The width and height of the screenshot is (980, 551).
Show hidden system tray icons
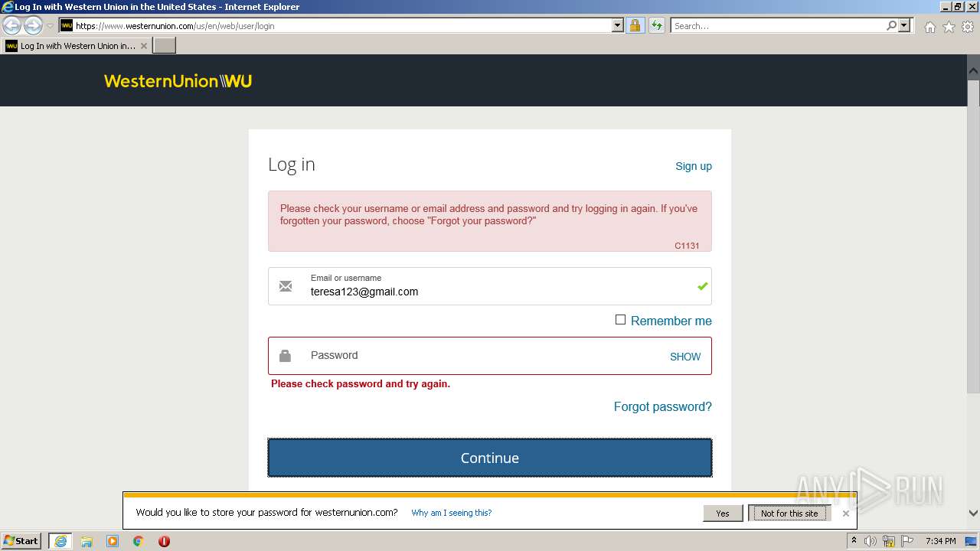pos(854,541)
